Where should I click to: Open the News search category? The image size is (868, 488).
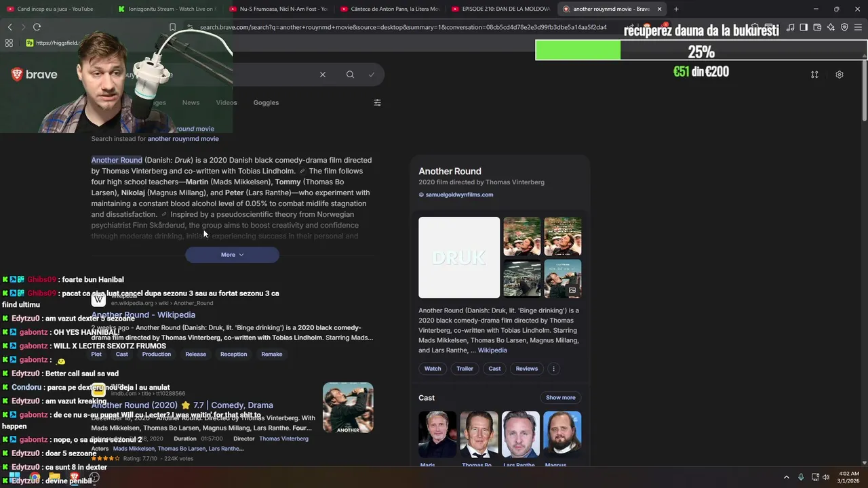click(x=191, y=102)
